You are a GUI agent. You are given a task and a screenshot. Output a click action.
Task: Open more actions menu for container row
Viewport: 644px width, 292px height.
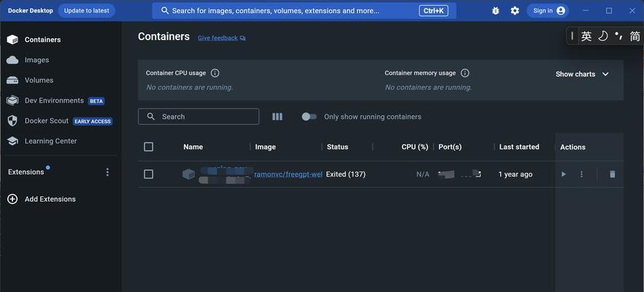coord(581,174)
